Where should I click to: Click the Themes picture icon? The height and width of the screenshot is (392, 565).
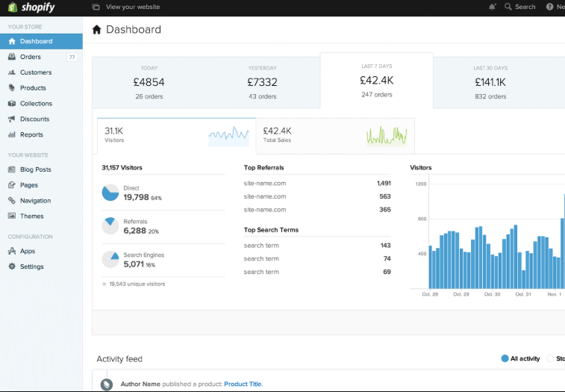tap(12, 216)
